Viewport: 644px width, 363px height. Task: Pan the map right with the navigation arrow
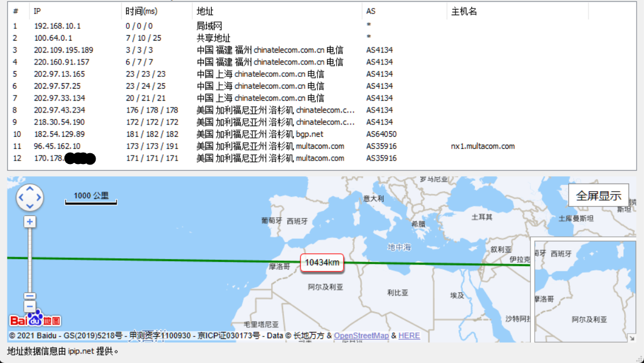pyautogui.click(x=39, y=198)
